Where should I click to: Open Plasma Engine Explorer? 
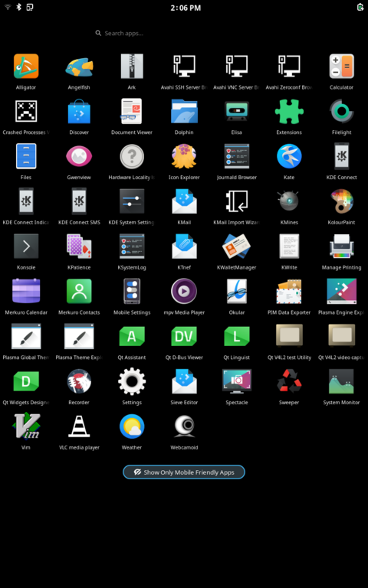point(342,292)
